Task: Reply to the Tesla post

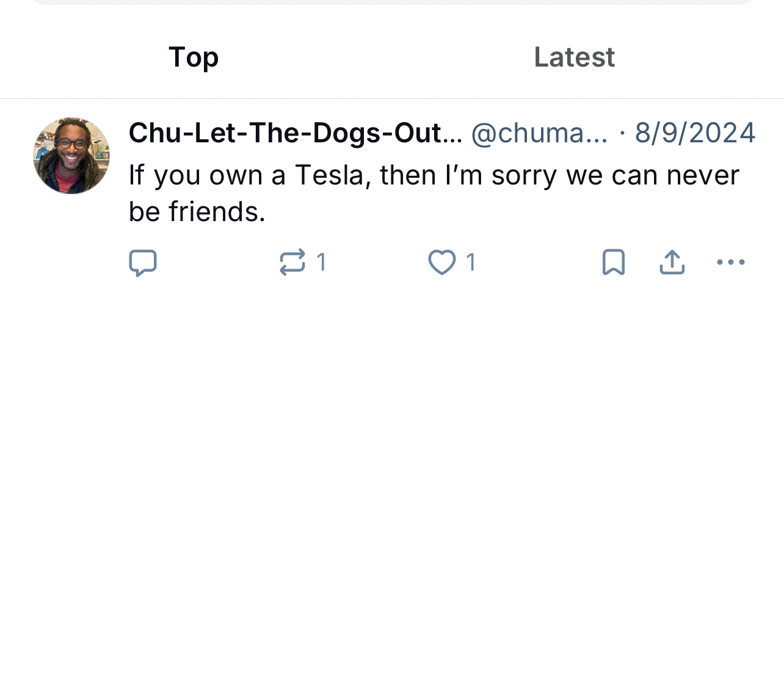Action: coord(143,263)
